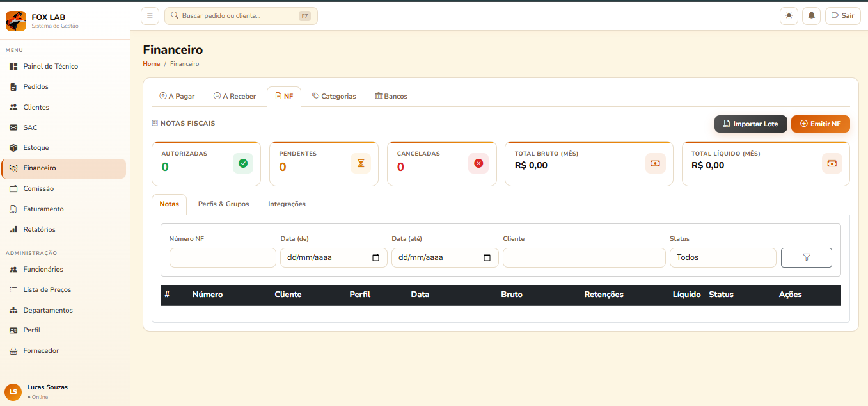Click the filter funnel icon button

click(x=806, y=257)
